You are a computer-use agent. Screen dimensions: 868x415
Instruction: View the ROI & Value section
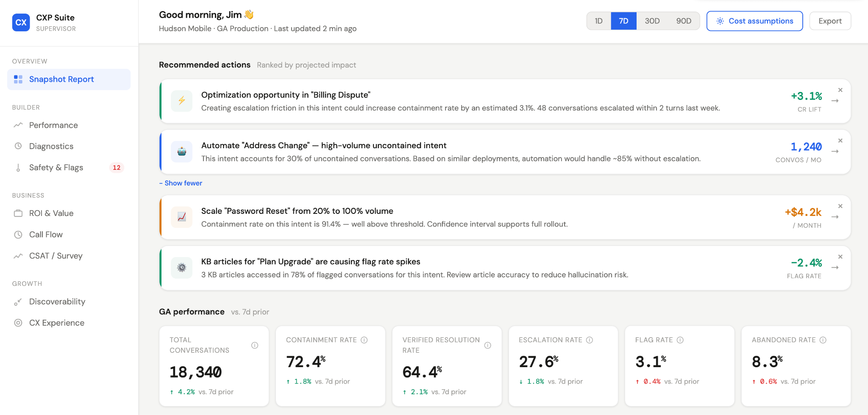(51, 213)
